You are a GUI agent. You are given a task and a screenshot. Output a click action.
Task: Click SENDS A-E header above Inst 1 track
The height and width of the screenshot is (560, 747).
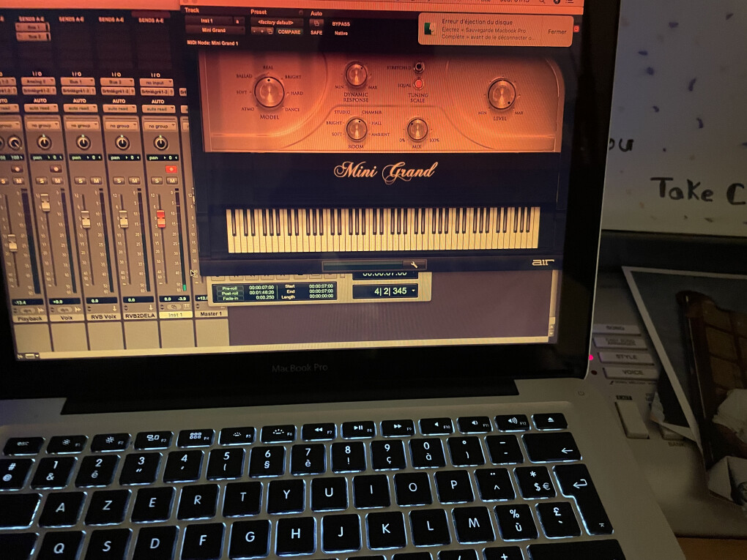click(151, 20)
